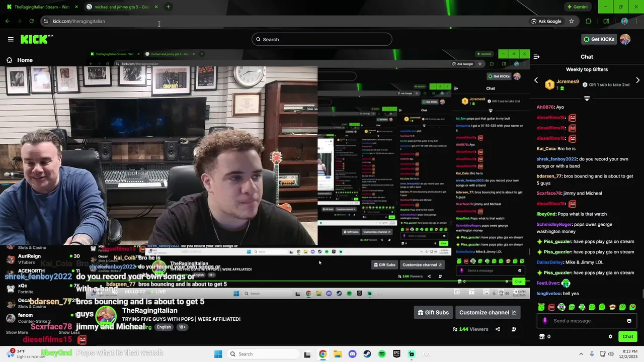The image size is (644, 362).
Task: Click top gifter Jcremes9
Action: pos(568,81)
